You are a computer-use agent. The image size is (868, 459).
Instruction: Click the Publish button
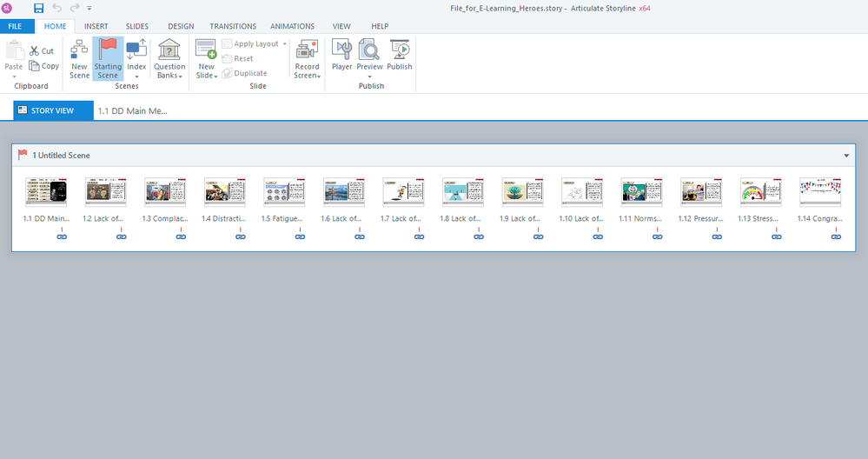tap(399, 55)
